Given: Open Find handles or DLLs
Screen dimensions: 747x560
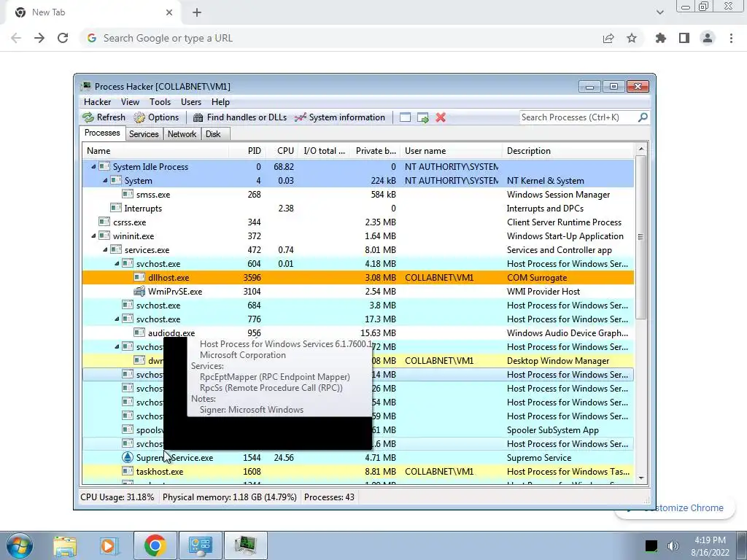Looking at the screenshot, I should click(239, 117).
